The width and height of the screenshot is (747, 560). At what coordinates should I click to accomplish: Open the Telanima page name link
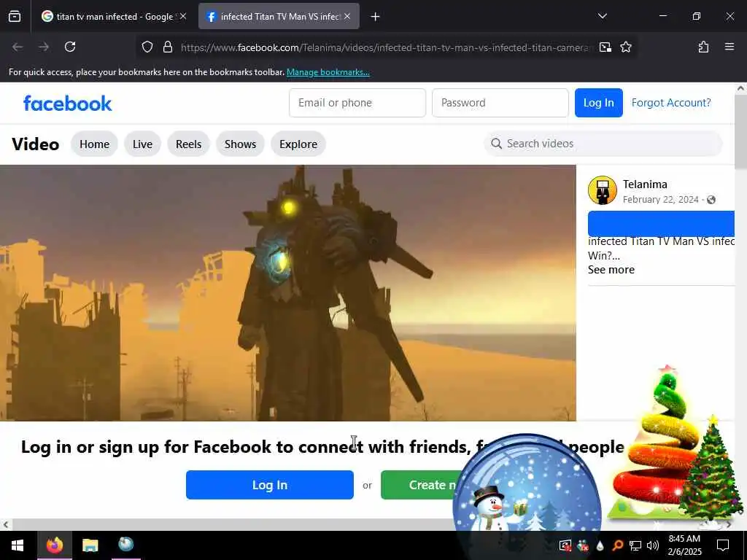tap(645, 184)
